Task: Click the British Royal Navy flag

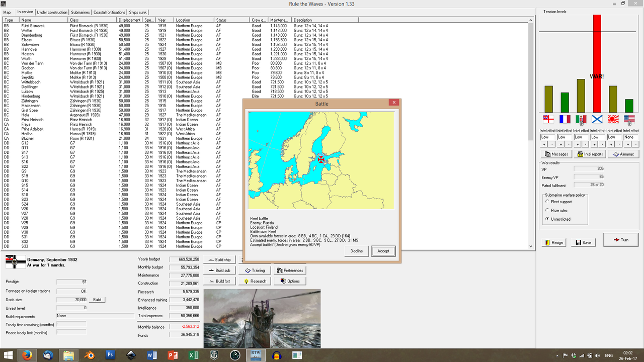Action: [x=548, y=120]
